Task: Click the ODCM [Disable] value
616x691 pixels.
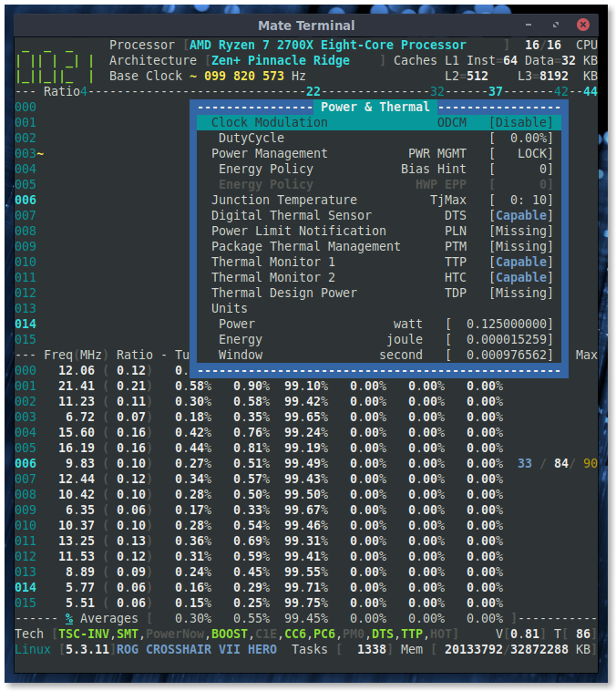Action: tap(521, 122)
